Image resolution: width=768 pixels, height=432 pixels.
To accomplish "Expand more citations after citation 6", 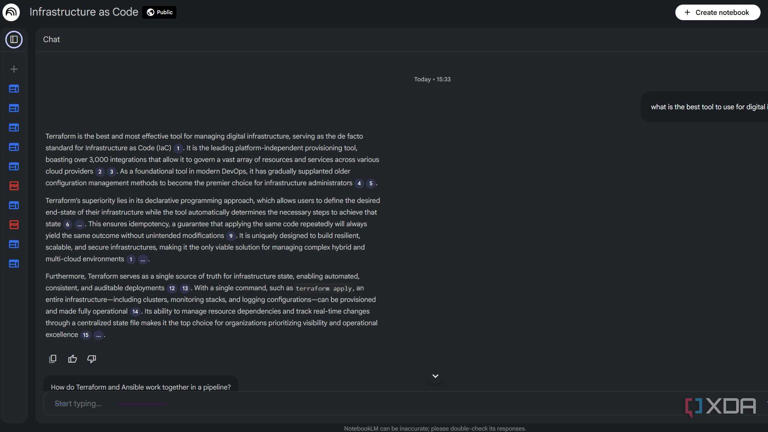I will [x=79, y=224].
